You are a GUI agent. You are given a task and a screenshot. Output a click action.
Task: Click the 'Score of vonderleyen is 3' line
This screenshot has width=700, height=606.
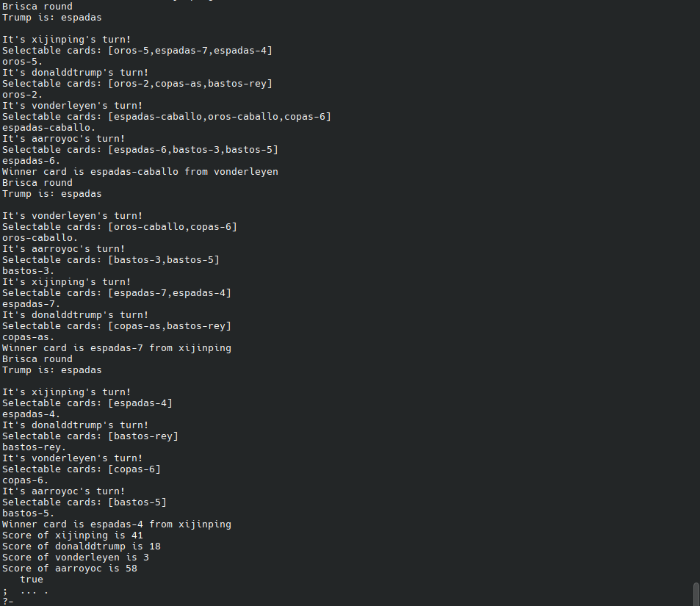[x=76, y=558]
